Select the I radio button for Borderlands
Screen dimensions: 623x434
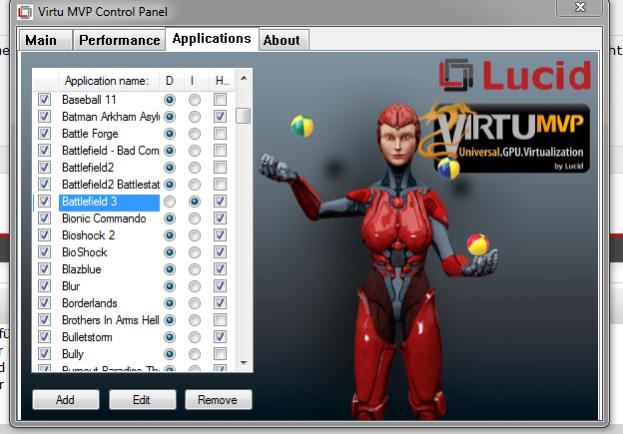point(195,303)
